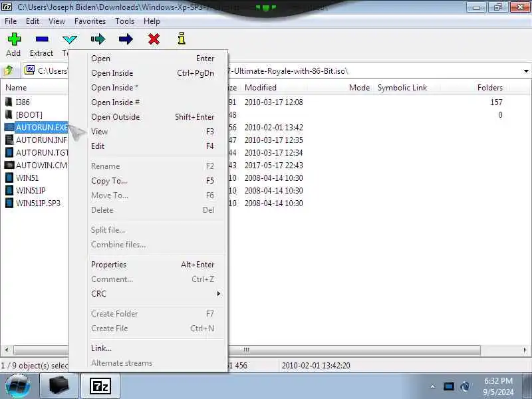
Task: Click the WIN51IP file icon
Action: pyautogui.click(x=9, y=190)
